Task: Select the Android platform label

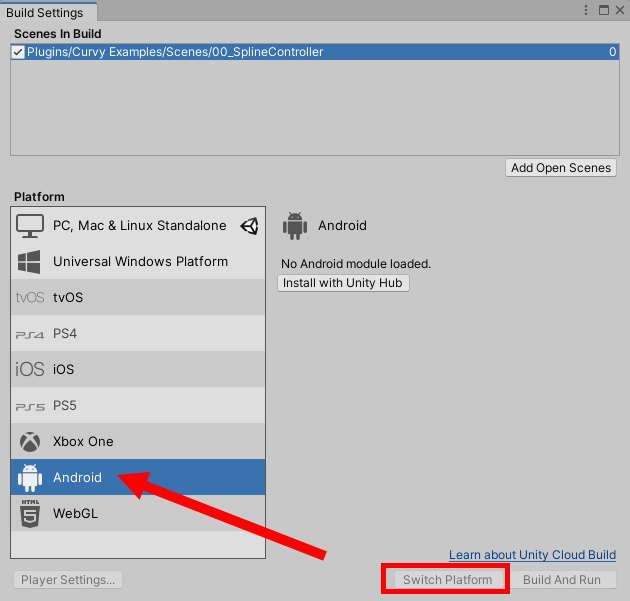Action: point(78,478)
